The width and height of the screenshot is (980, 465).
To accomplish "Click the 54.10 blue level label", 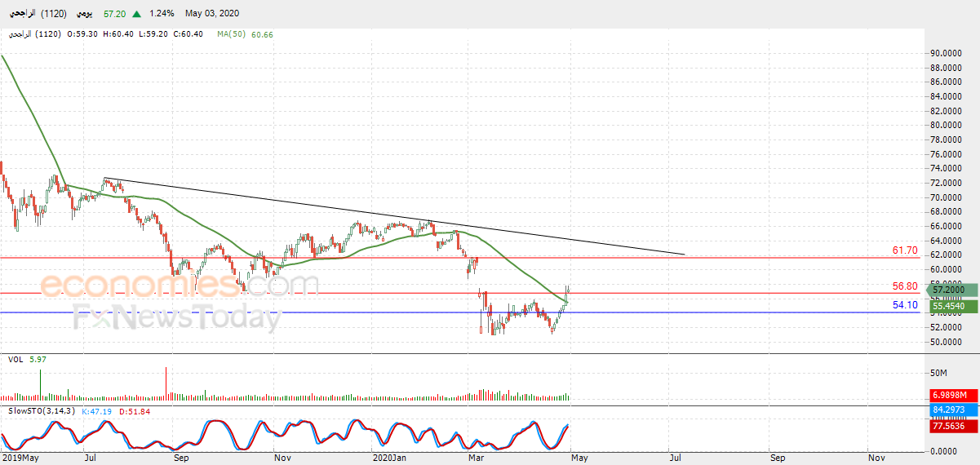I will [x=905, y=305].
